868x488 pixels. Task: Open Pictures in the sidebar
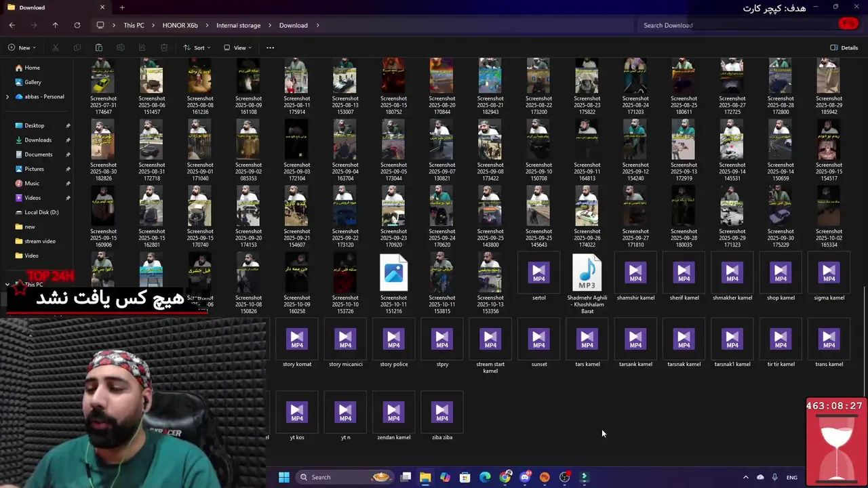[35, 169]
